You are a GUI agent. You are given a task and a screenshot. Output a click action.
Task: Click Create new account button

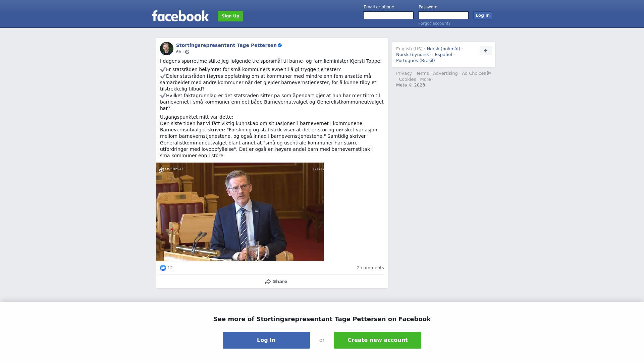378,340
